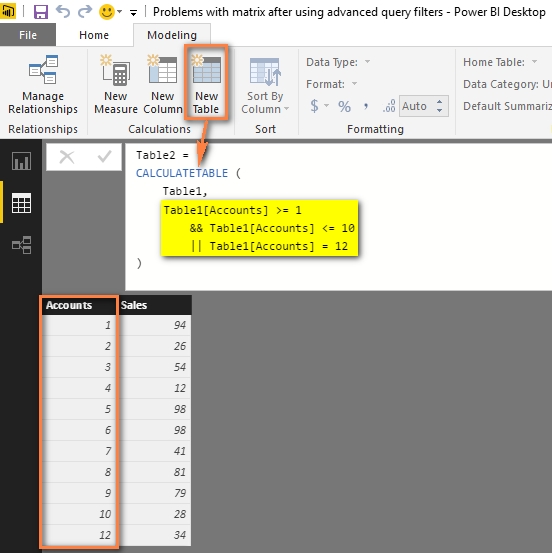
Task: Select the Accounts column header
Action: [x=79, y=305]
